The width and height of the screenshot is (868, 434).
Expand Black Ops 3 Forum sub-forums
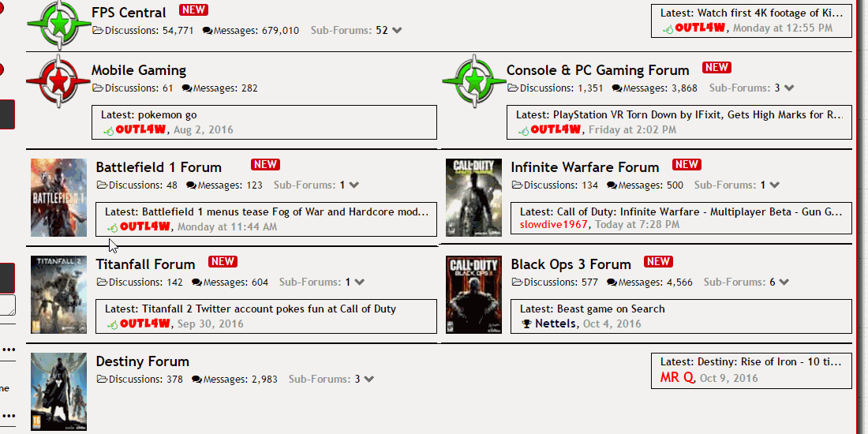click(784, 282)
